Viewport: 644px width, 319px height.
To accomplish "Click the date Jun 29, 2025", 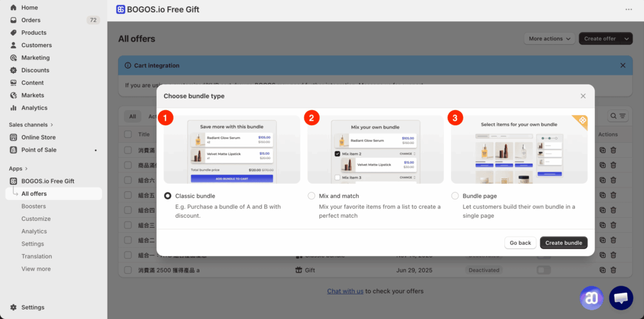I will (414, 270).
